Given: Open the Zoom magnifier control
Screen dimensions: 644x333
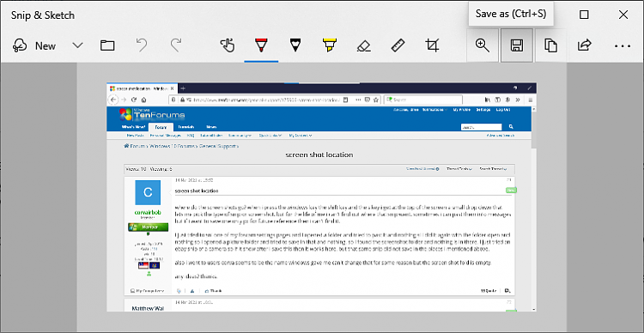Looking at the screenshot, I should [483, 45].
